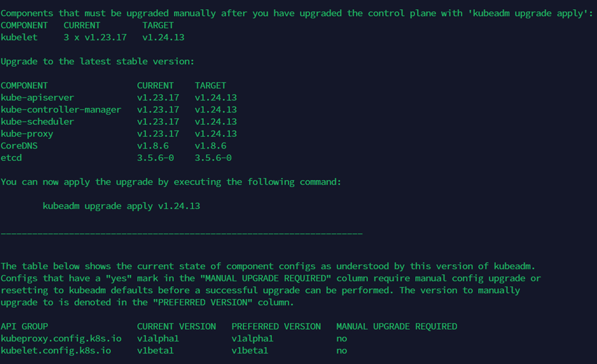Click the dashed separator line
The height and width of the screenshot is (364, 597).
pos(181,233)
